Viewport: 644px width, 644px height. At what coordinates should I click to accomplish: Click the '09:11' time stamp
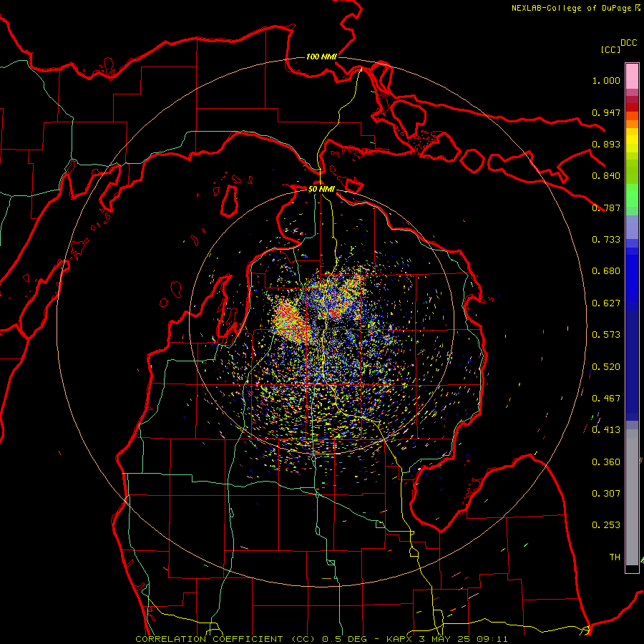[492, 639]
